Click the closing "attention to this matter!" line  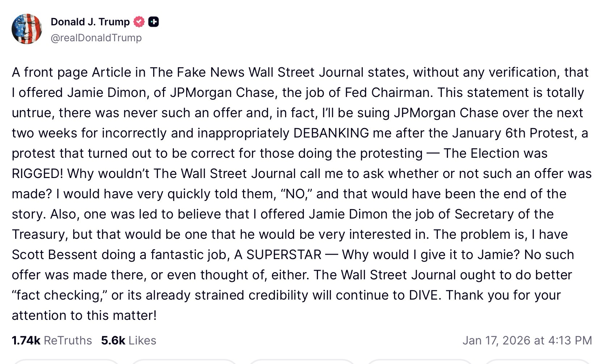[84, 316]
